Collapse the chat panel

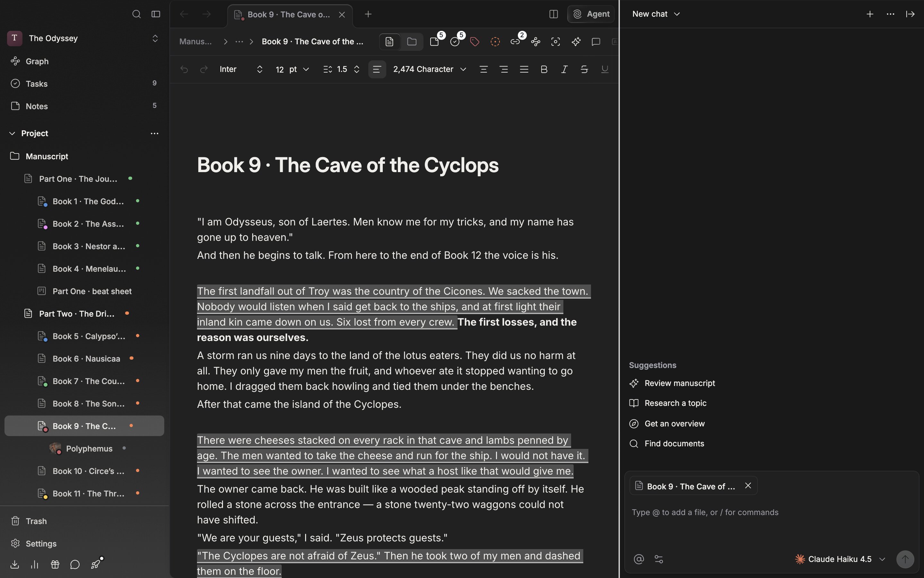910,14
